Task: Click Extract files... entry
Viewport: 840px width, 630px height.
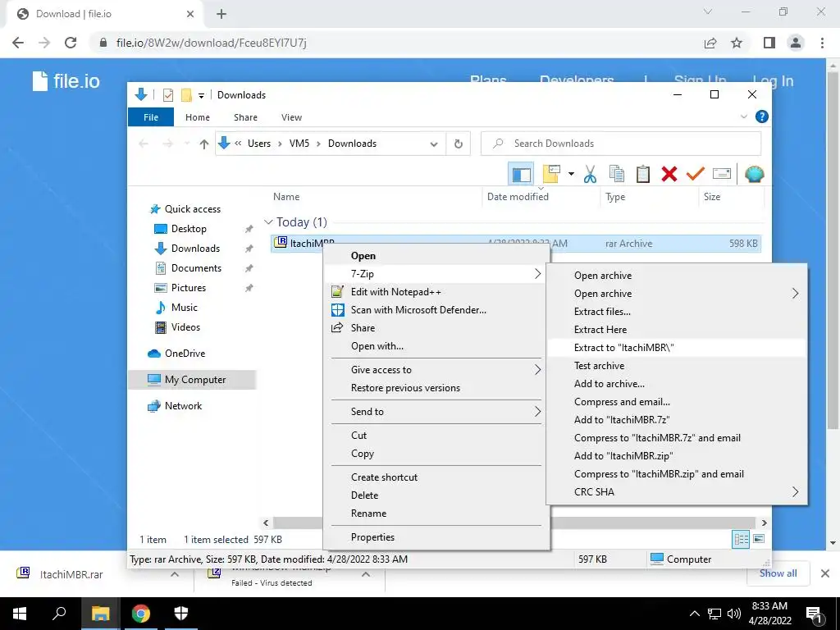Action: (676, 311)
